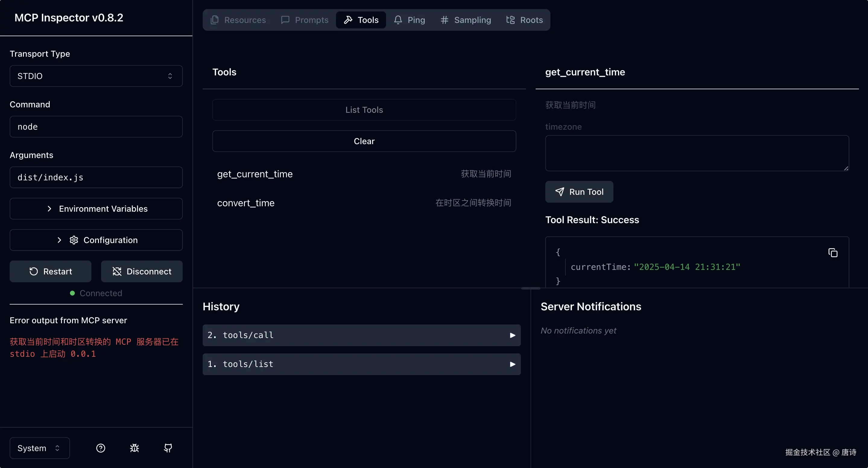Switch to the Ping tab

[409, 20]
